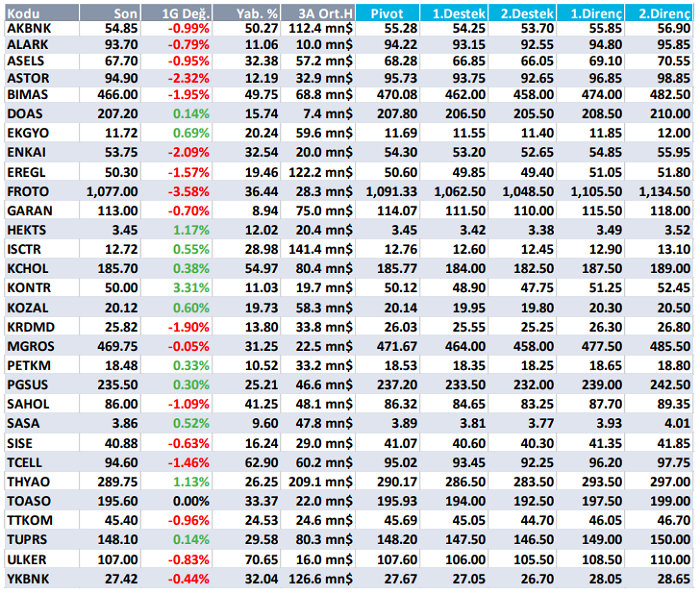This screenshot has height=594, width=700.
Task: Select the 2.Direnç column header
Action: [x=663, y=15]
